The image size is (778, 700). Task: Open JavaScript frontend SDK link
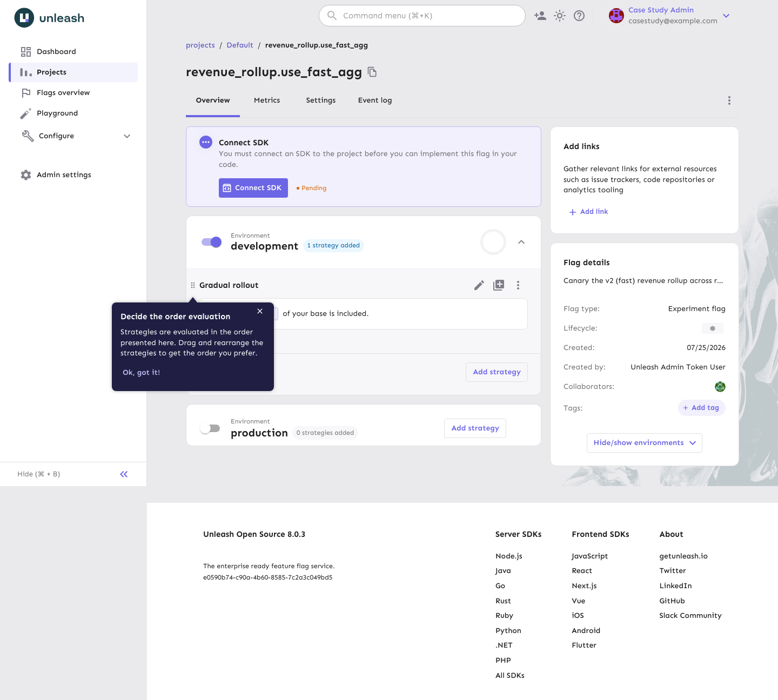click(590, 556)
